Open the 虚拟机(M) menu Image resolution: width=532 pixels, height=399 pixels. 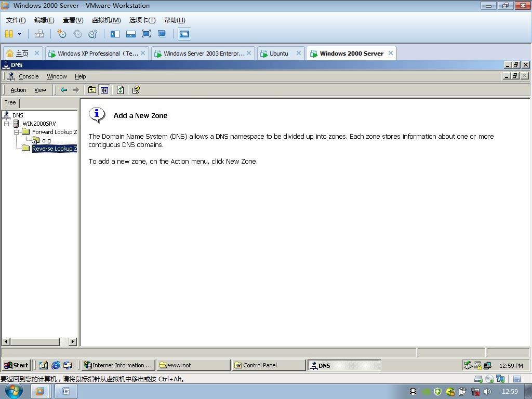(x=106, y=20)
